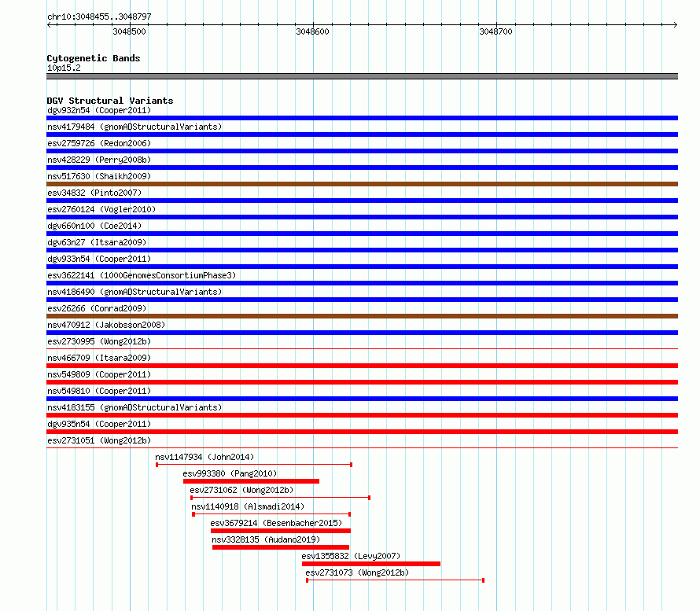Select the esv3622141 (1000GenomesConsortiumPhase3) label
This screenshot has height=611, width=700.
pos(142,275)
